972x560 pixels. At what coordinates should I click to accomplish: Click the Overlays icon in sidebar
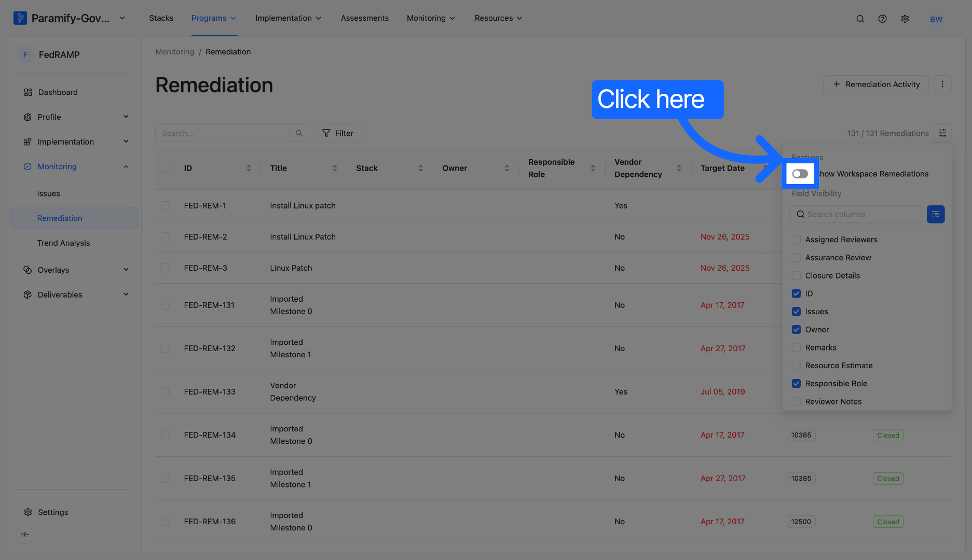coord(28,270)
